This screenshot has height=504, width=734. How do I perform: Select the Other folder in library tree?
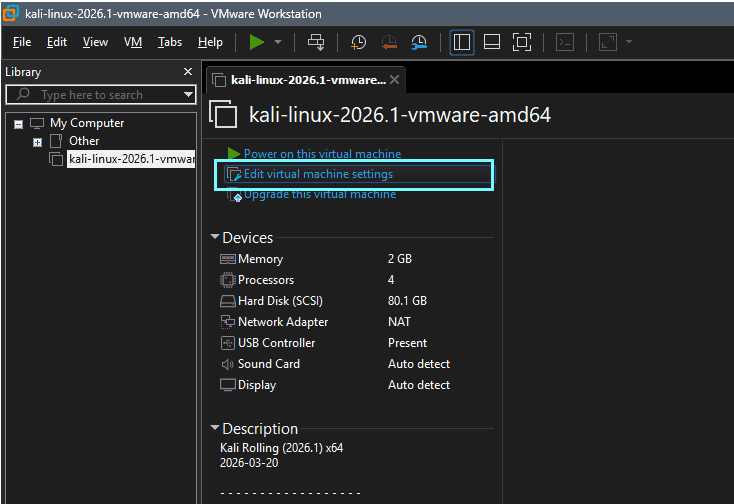pyautogui.click(x=84, y=141)
